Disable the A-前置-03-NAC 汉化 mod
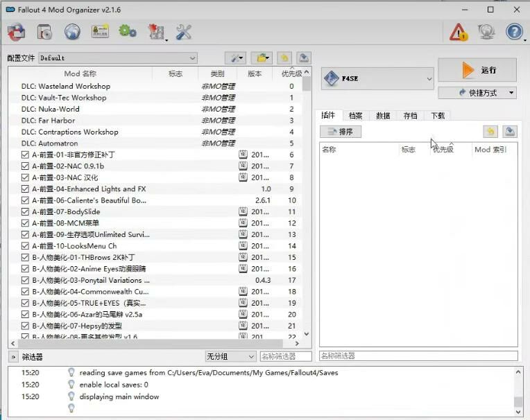Image resolution: width=530 pixels, height=420 pixels. pos(26,177)
